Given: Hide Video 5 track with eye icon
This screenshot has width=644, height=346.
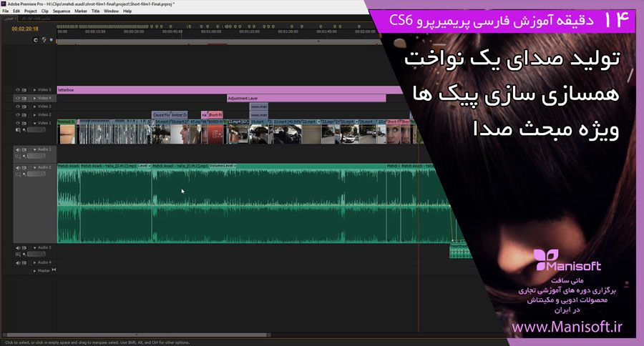Looking at the screenshot, I should [x=18, y=89].
